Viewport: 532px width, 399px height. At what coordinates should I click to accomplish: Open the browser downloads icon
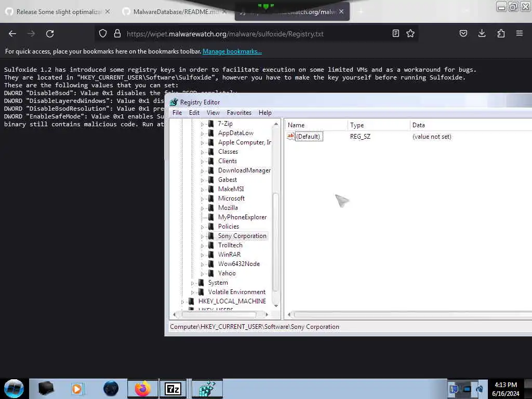(482, 33)
